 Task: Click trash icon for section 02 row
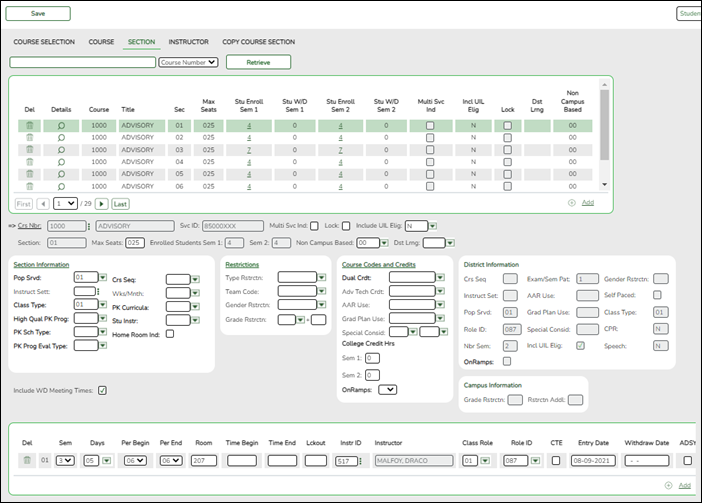[30, 137]
